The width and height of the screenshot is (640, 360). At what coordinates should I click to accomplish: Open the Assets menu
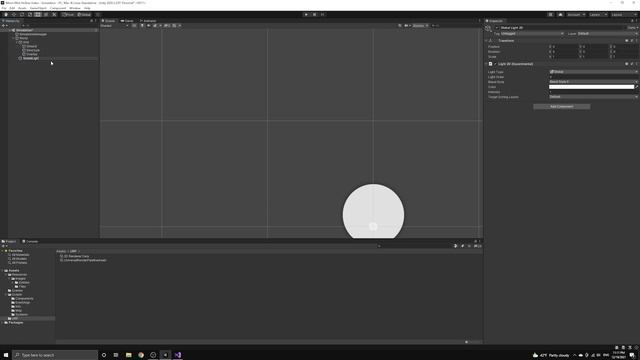pos(22,8)
